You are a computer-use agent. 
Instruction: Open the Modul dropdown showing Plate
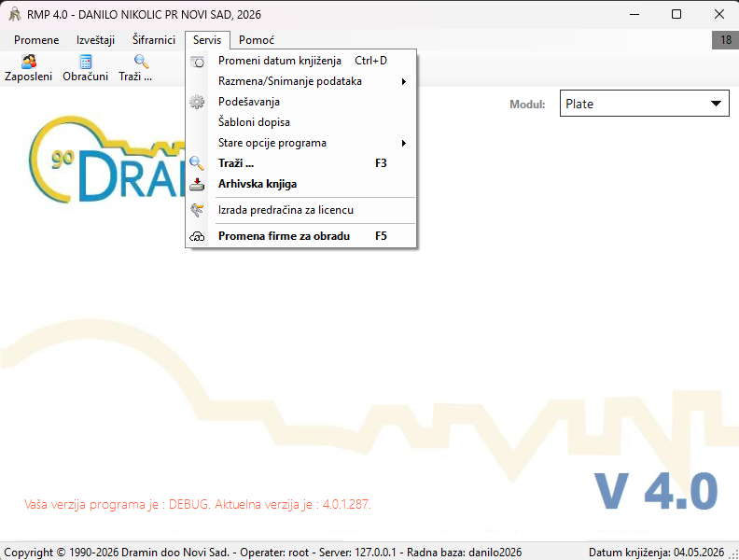[644, 104]
